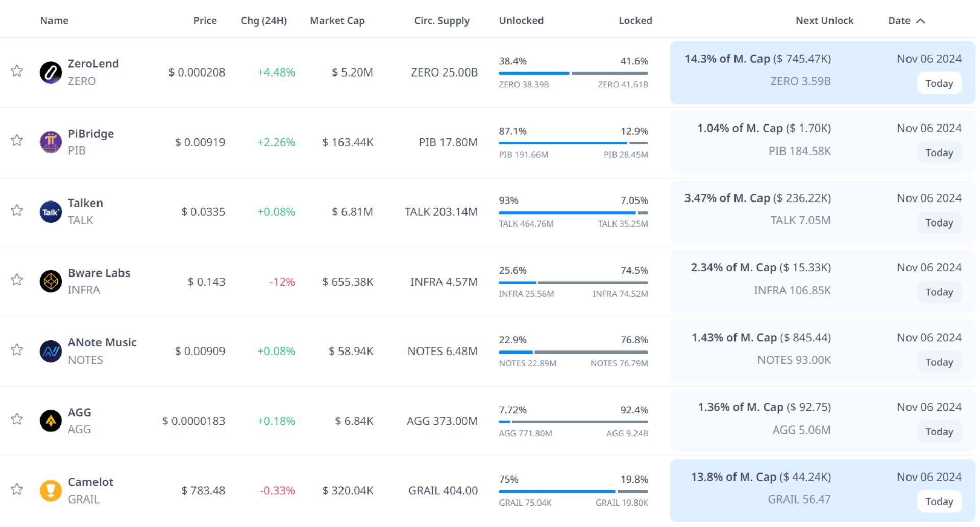
Task: Click the ZeroLend token logo icon
Action: pyautogui.click(x=51, y=72)
